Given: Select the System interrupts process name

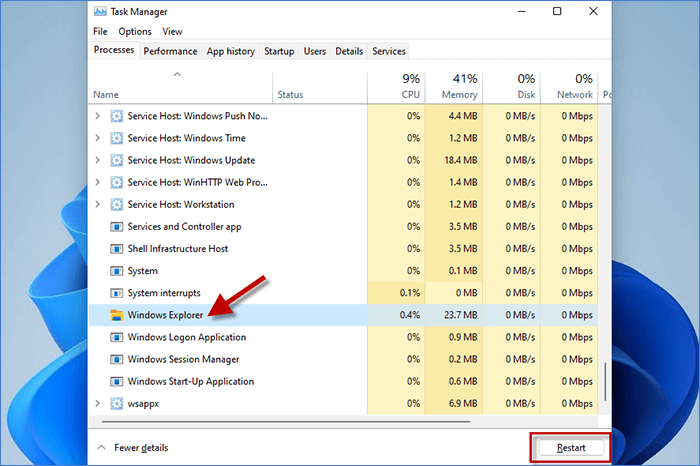Looking at the screenshot, I should point(164,293).
